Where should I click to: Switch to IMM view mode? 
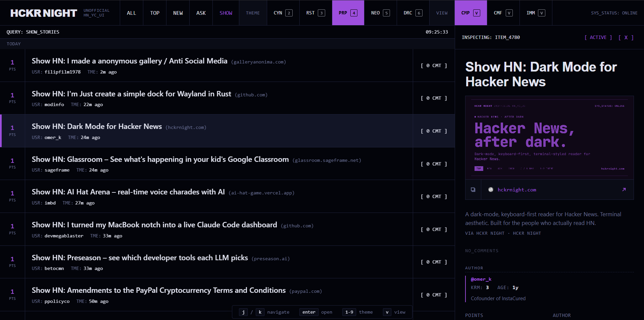(x=536, y=13)
